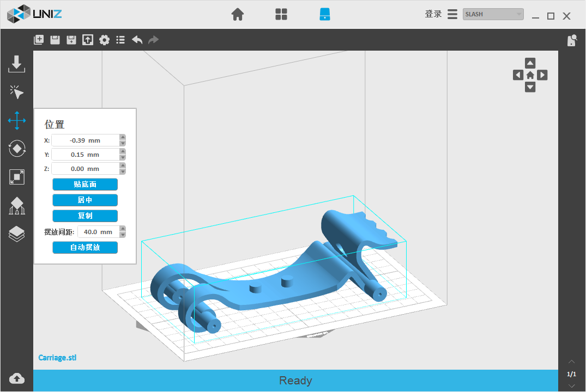
Task: Increase Z value with up stepper
Action: coord(123,166)
